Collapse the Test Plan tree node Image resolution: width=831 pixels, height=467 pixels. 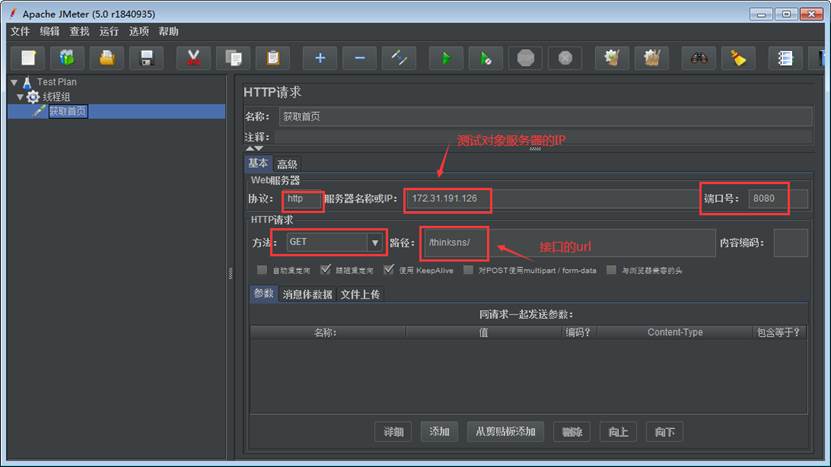pos(14,82)
